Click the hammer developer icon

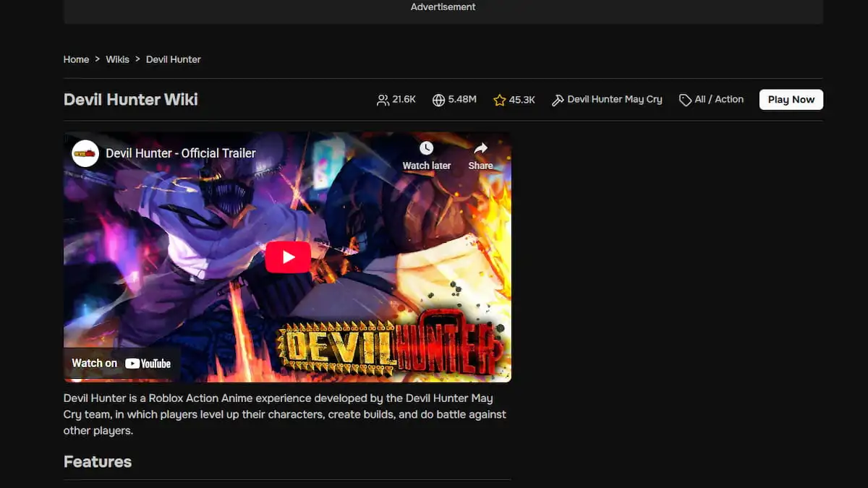coord(557,100)
